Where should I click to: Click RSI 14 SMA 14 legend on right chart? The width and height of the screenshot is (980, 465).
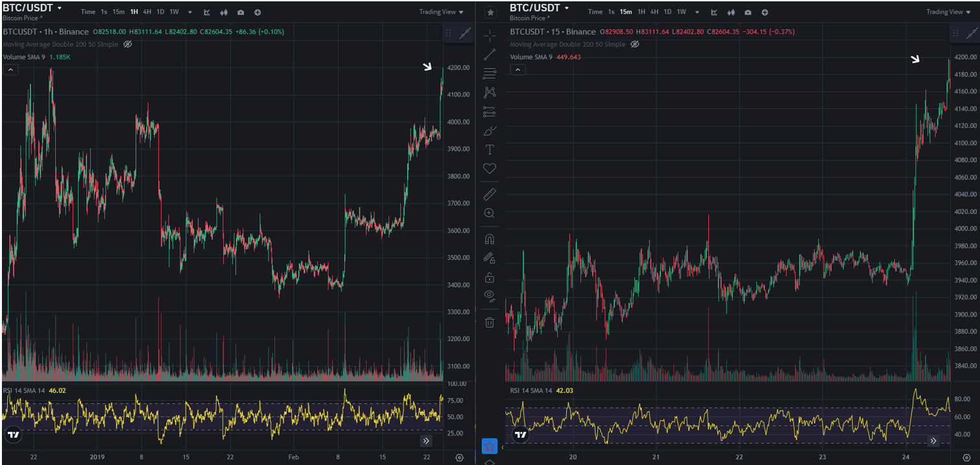pyautogui.click(x=531, y=390)
